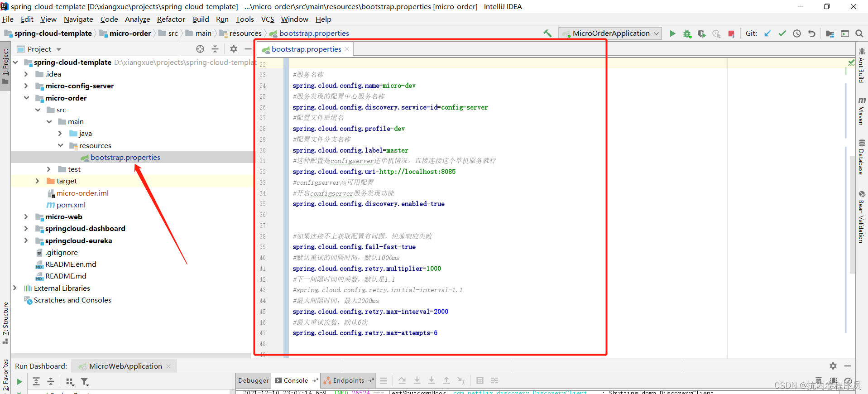Image resolution: width=868 pixels, height=394 pixels.
Task: Toggle the 1: Project tool window button
Action: (5, 66)
